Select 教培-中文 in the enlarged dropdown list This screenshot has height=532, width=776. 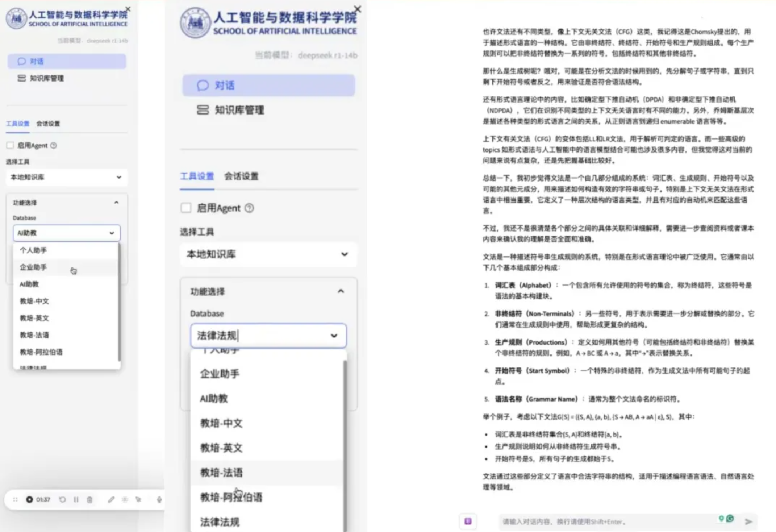point(267,423)
